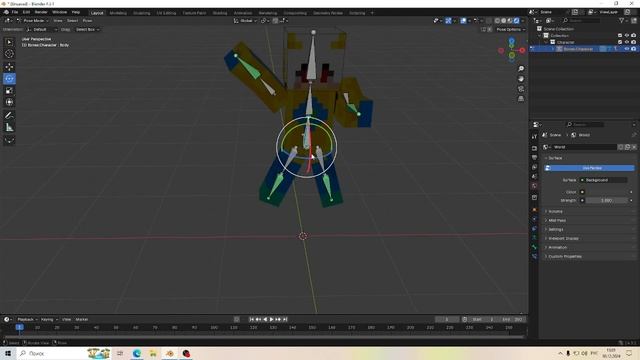Open the View Layer properties tab icon

(534, 167)
